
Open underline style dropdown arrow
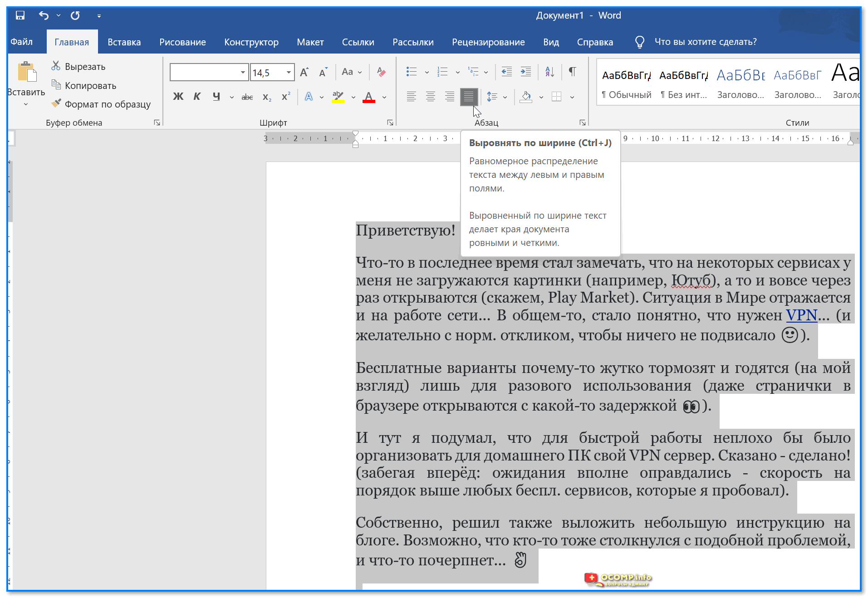232,97
